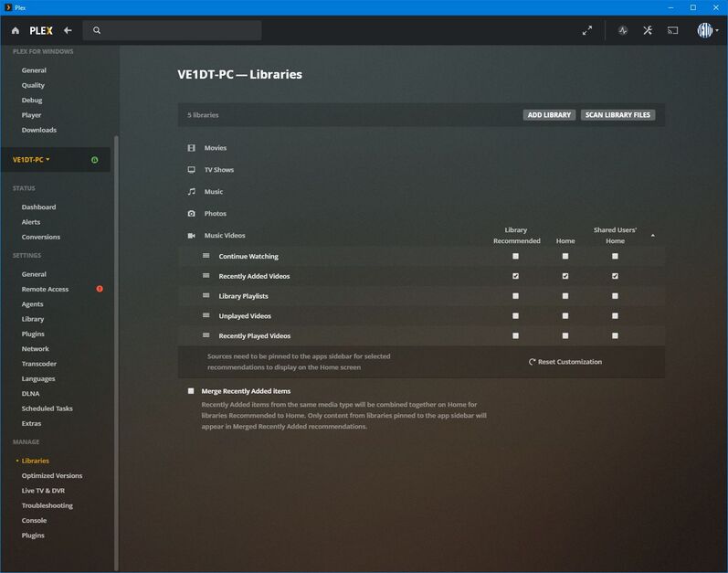Open Optimized Versions under Manage
The width and height of the screenshot is (728, 573).
pos(52,476)
